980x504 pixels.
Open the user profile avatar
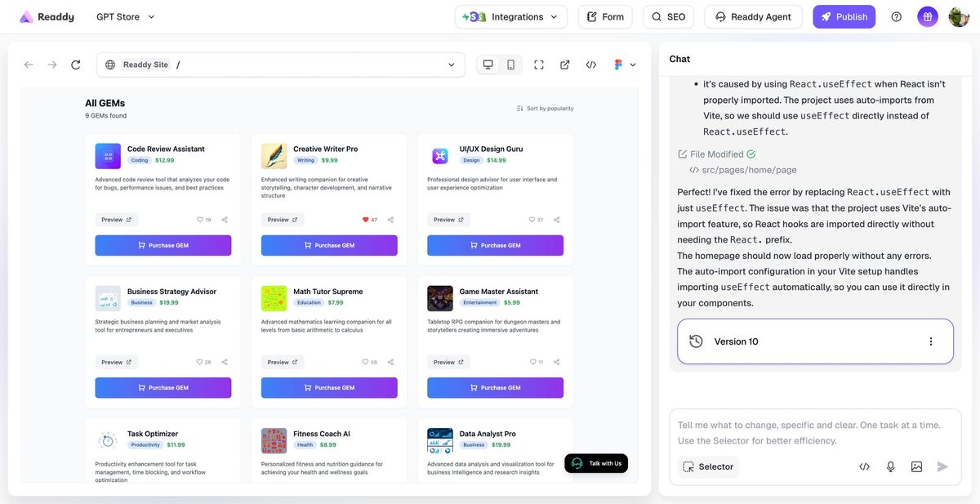click(959, 16)
